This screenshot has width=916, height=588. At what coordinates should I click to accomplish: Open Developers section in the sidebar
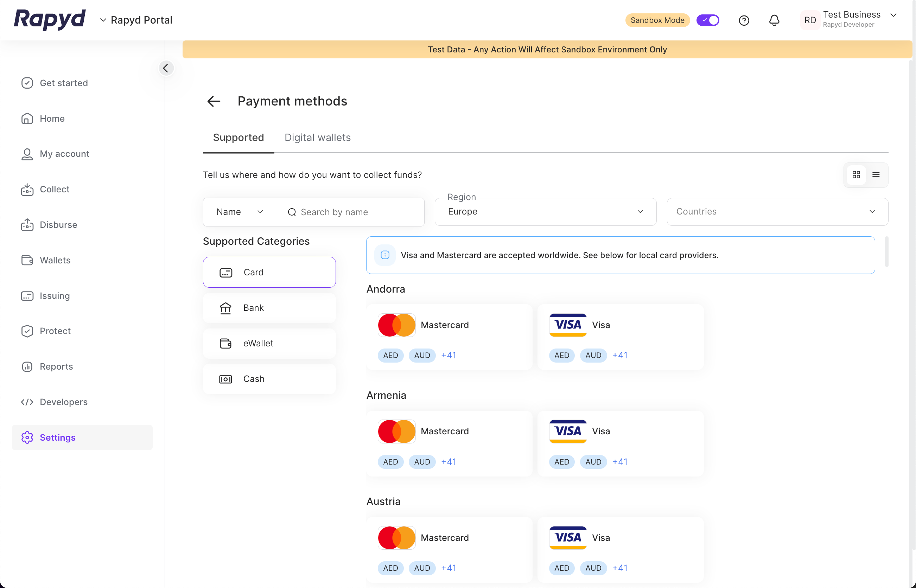pos(63,402)
